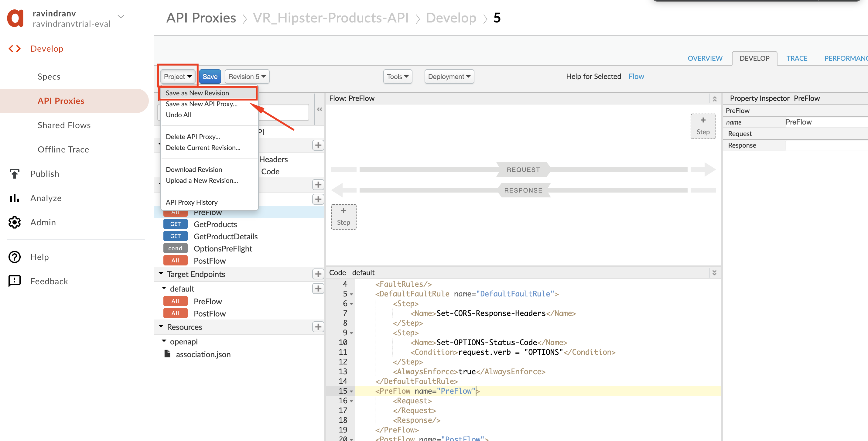Open the Project dropdown menu
868x441 pixels.
pos(178,77)
